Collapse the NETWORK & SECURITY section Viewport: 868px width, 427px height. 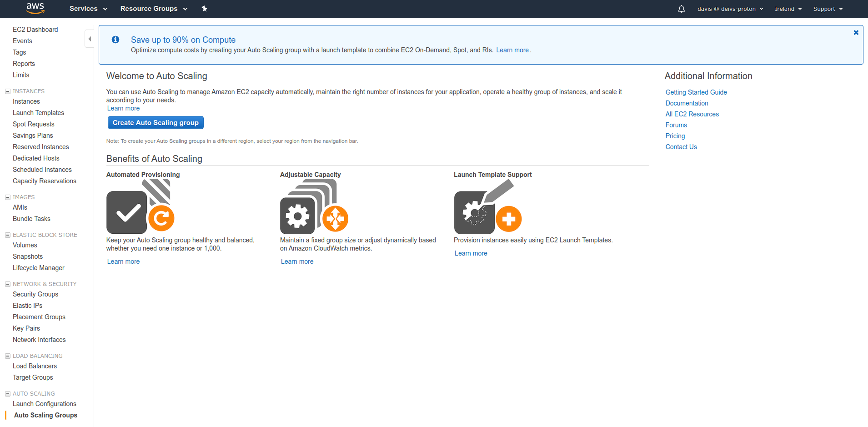8,284
